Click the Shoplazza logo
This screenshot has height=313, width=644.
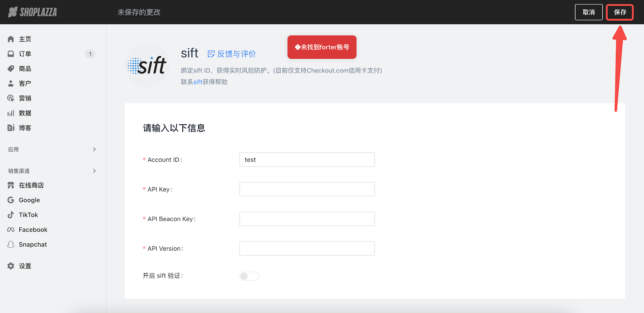[x=33, y=12]
